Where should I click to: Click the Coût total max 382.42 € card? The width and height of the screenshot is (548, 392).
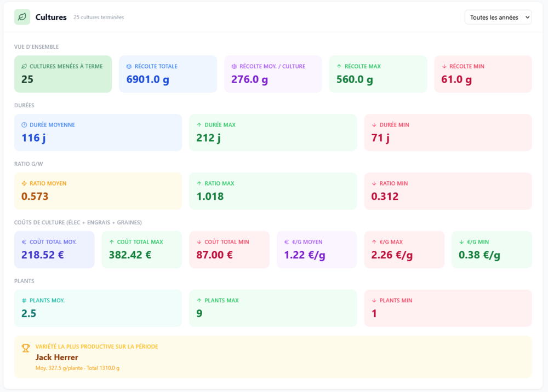pyautogui.click(x=142, y=250)
